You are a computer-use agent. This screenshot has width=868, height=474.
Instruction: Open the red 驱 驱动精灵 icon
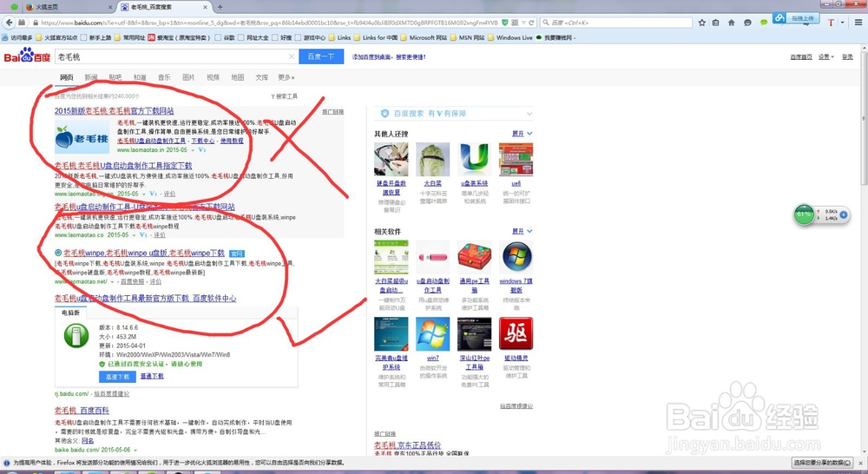coord(516,334)
